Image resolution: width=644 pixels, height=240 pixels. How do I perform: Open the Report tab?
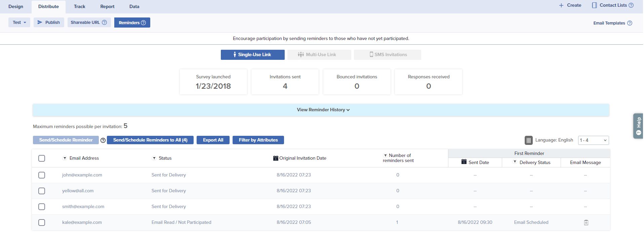click(x=107, y=7)
